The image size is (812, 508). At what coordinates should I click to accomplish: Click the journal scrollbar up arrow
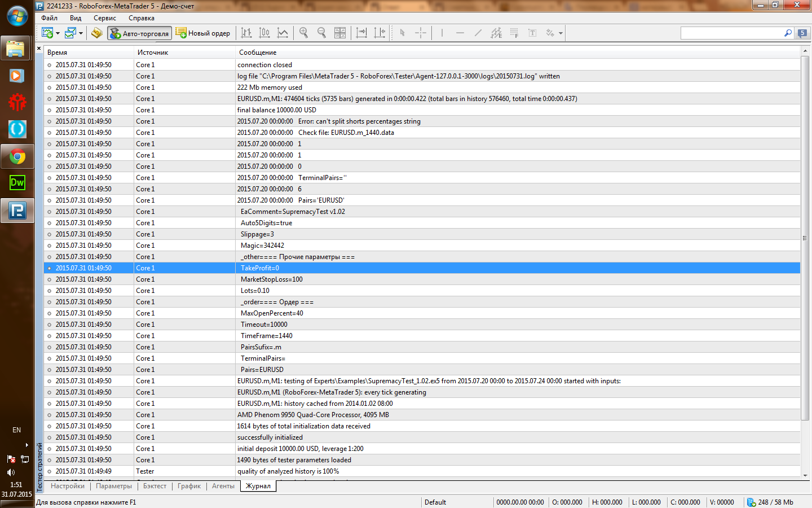(x=805, y=51)
